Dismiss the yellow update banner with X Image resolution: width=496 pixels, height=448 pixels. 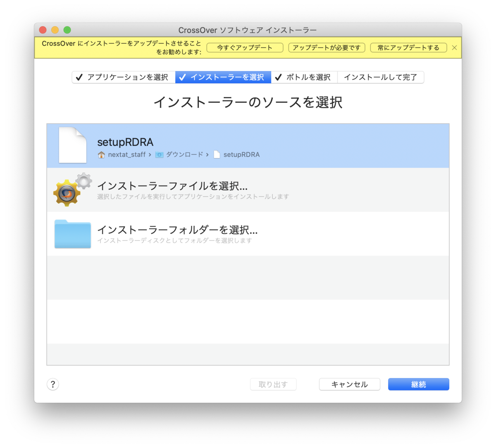(x=454, y=47)
